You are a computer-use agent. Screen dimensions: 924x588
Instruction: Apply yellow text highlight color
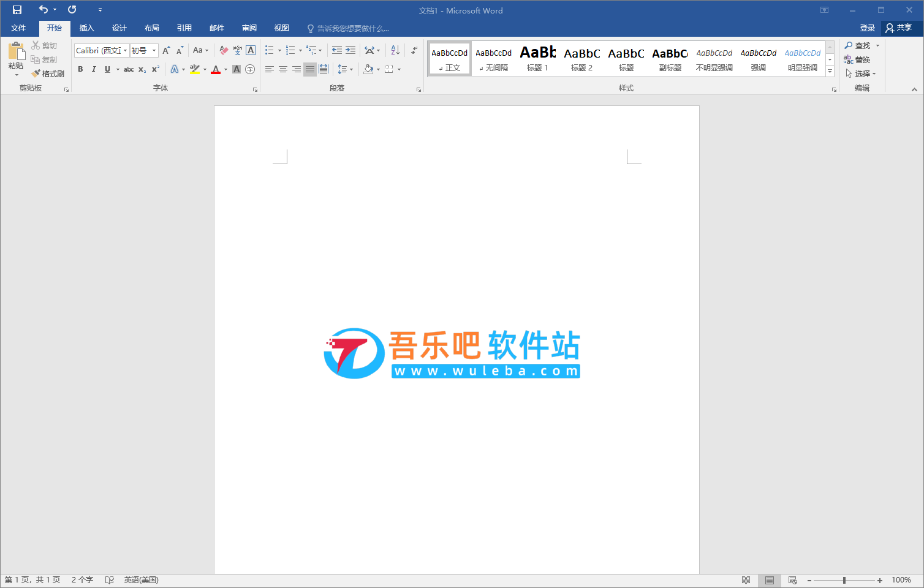[x=195, y=69]
